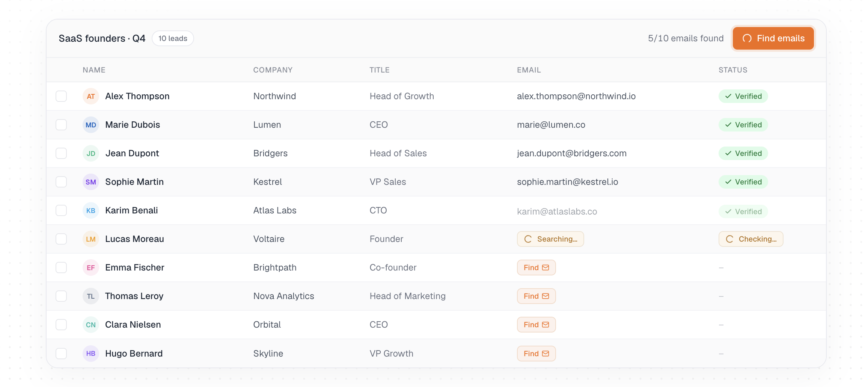Check Hugo Bernard's row checkbox
This screenshot has width=868, height=387.
[x=61, y=354]
